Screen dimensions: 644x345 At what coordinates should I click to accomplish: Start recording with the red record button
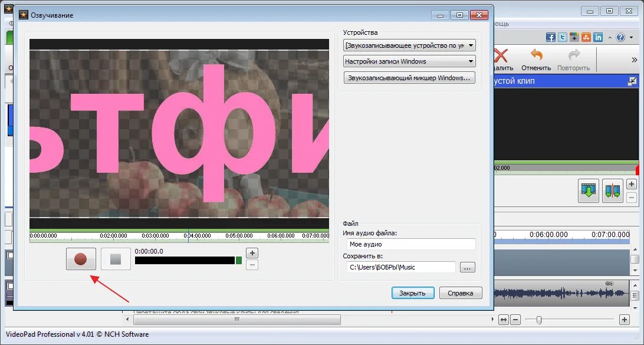point(81,259)
